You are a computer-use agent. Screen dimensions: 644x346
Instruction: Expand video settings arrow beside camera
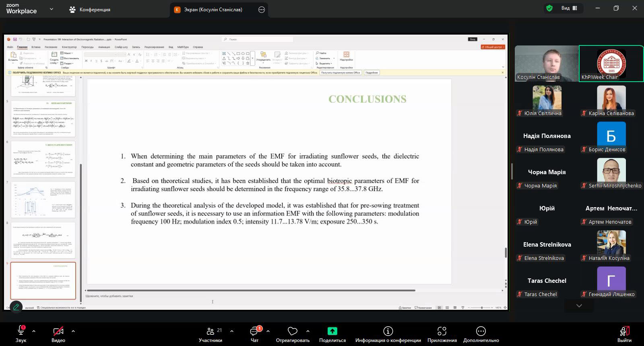pos(73,331)
